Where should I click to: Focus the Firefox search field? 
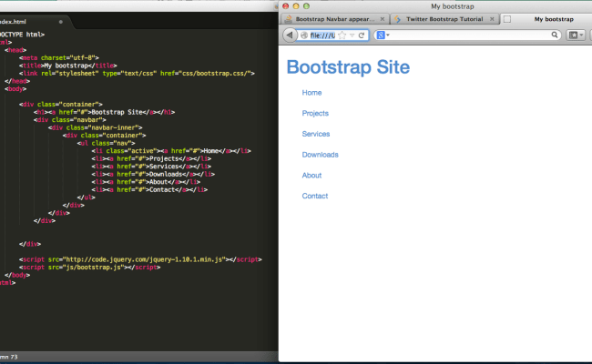[x=470, y=35]
